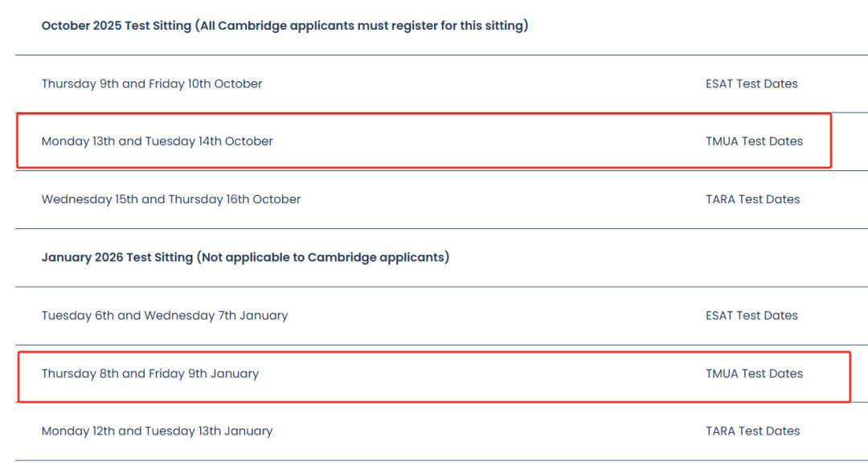
Task: Select Wednesday 15th and Thursday 16th October
Action: [171, 199]
